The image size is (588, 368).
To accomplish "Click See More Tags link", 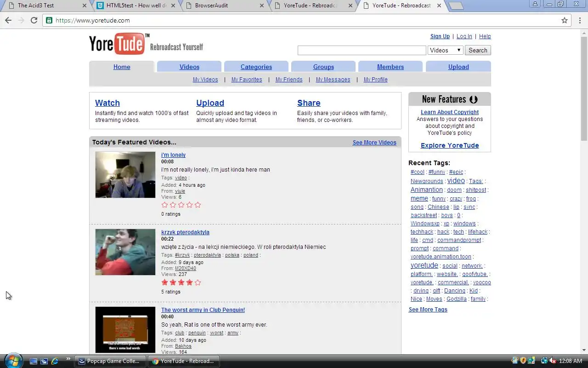I will [x=428, y=310].
